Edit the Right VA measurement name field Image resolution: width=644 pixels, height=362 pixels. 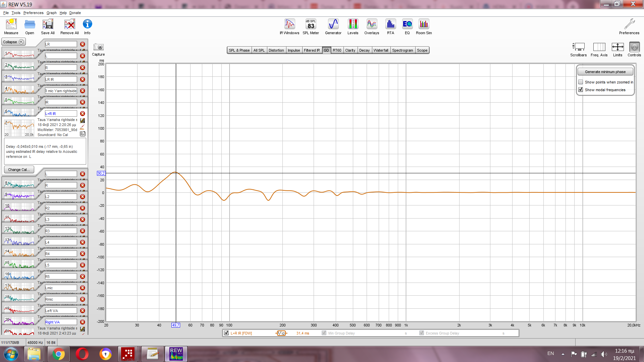point(61,322)
